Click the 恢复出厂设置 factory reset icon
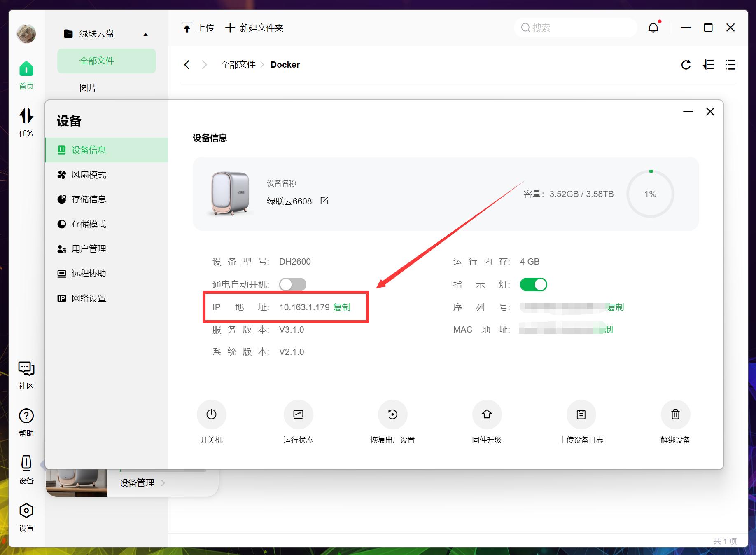The image size is (756, 555). (x=392, y=414)
